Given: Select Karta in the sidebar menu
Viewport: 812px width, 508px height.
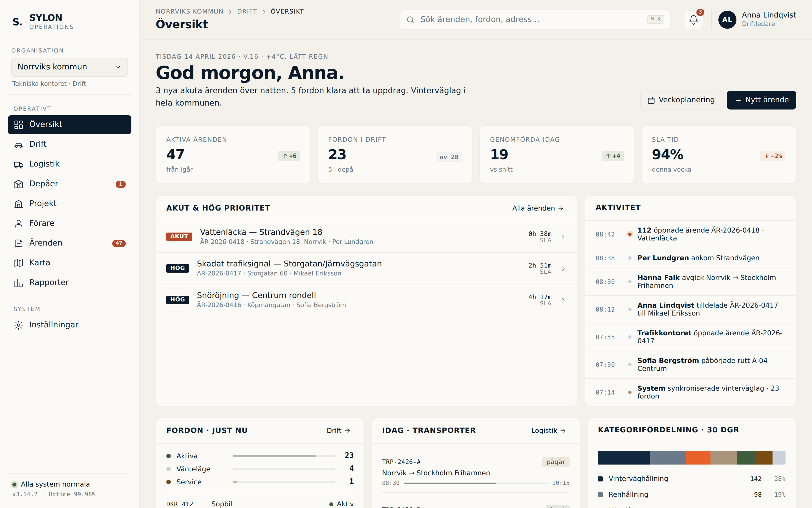Looking at the screenshot, I should (x=69, y=263).
